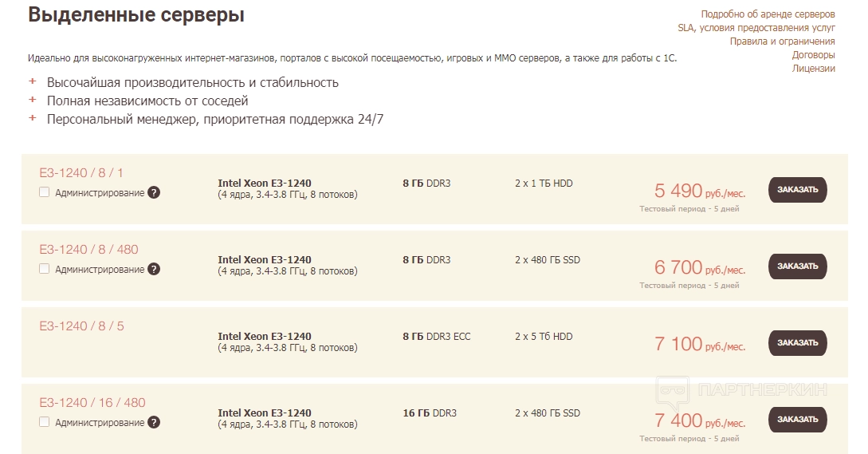Click help icon for E3-1240 / 16 / 480 administration
Viewport: 868px width, 454px height.
[154, 422]
